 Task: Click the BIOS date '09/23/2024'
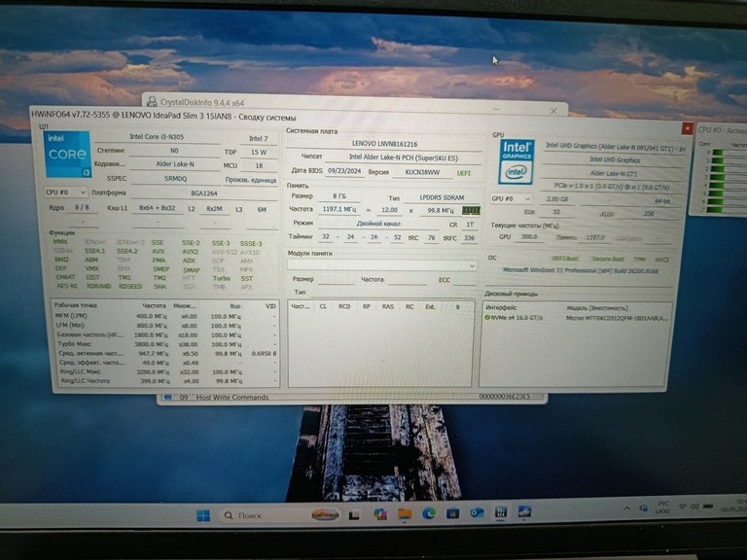point(344,170)
